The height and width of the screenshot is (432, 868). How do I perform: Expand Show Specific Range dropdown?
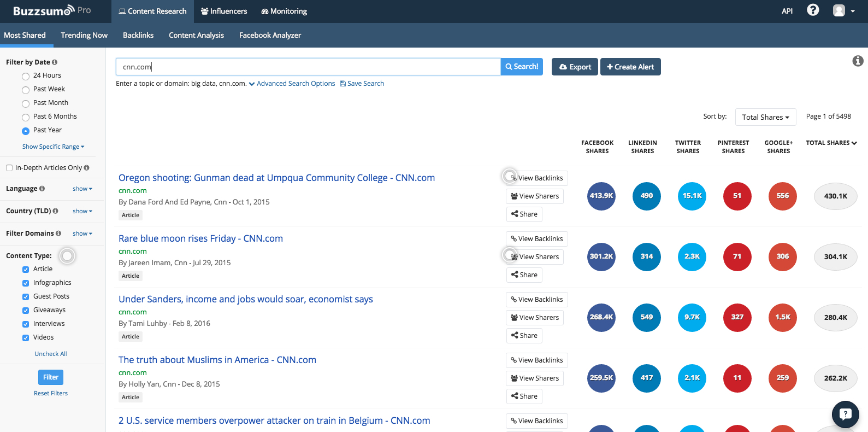point(54,147)
